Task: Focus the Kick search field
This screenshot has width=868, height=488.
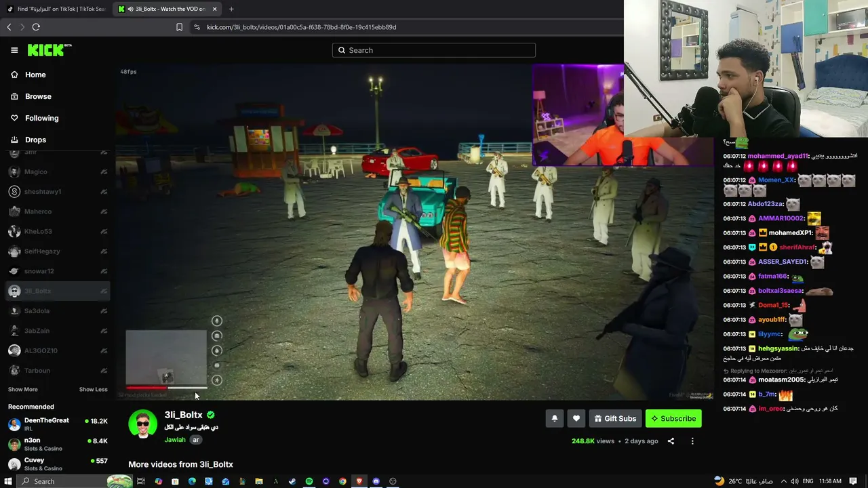Action: [434, 50]
